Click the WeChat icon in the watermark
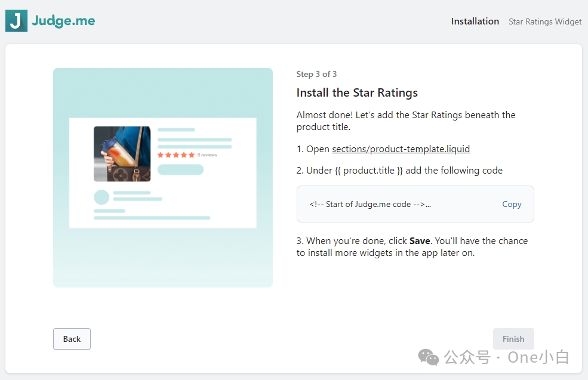 [429, 357]
